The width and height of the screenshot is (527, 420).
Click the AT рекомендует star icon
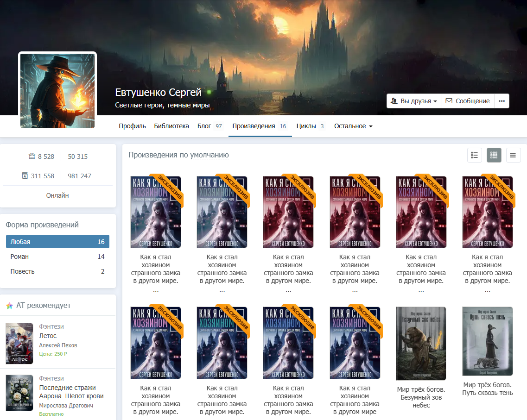9,306
